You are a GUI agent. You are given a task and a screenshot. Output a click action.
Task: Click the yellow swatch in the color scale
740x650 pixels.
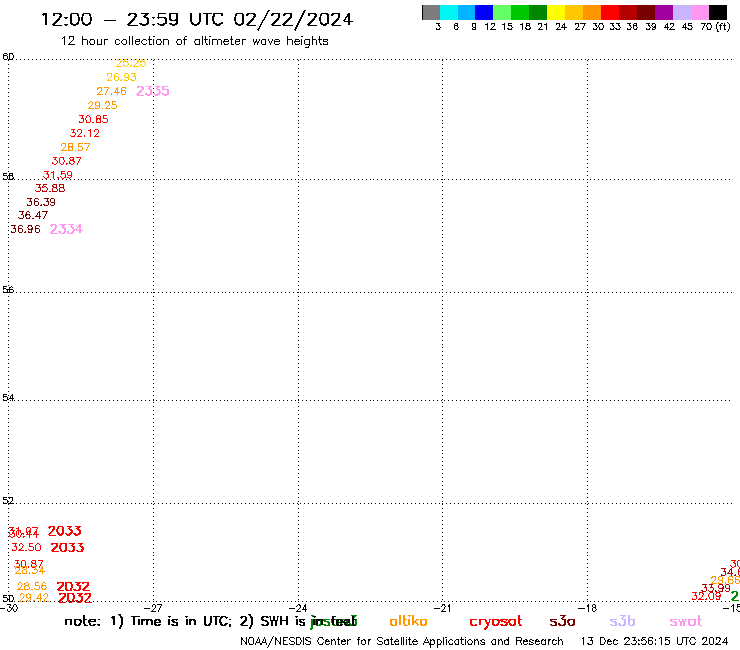556,12
